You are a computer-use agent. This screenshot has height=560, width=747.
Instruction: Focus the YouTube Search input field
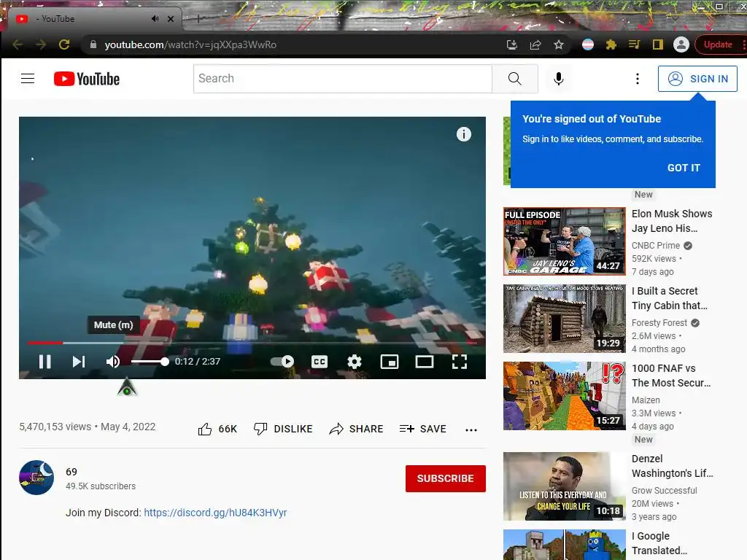(343, 79)
